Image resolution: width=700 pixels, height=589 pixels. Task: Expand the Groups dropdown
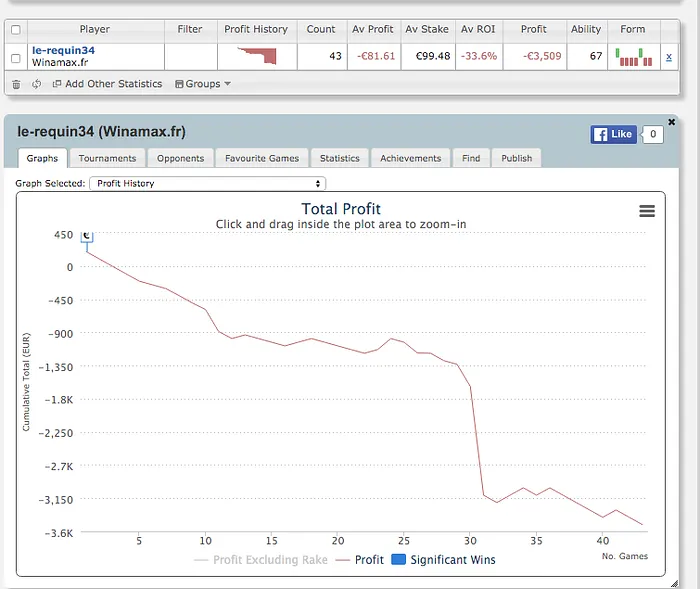(203, 84)
